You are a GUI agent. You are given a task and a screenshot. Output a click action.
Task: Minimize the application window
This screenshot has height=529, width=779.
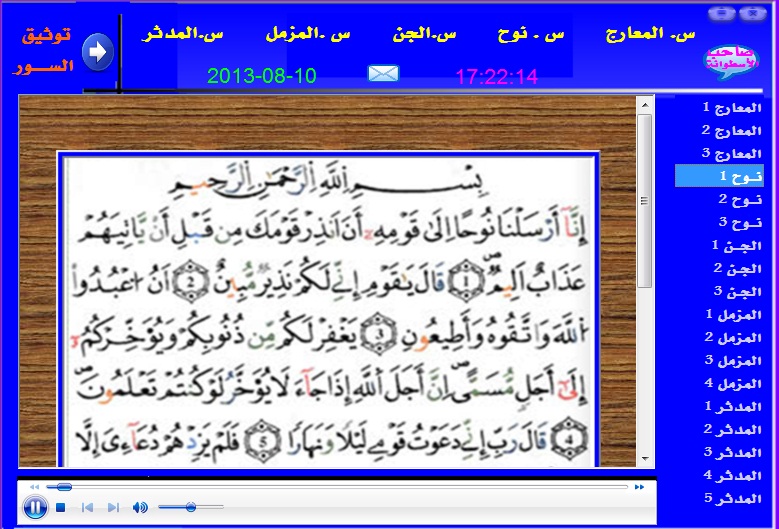pyautogui.click(x=721, y=13)
